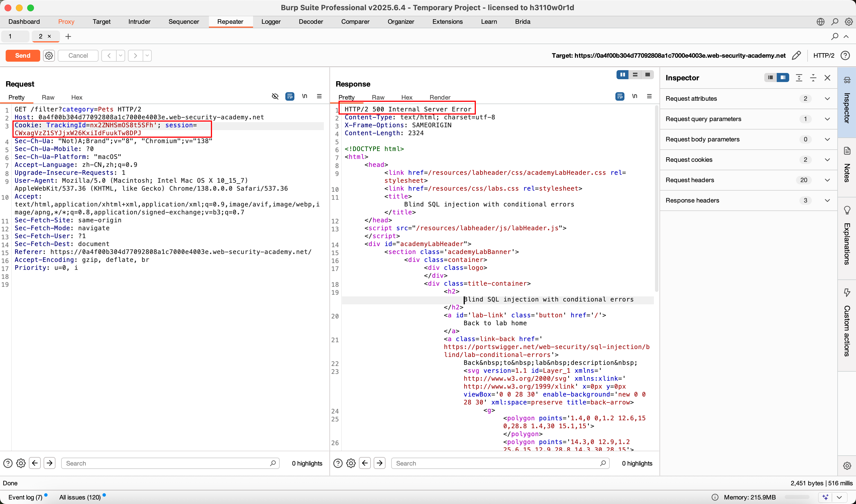Image resolution: width=856 pixels, height=504 pixels.
Task: Open Repeater help question mark icon
Action: pyautogui.click(x=845, y=55)
